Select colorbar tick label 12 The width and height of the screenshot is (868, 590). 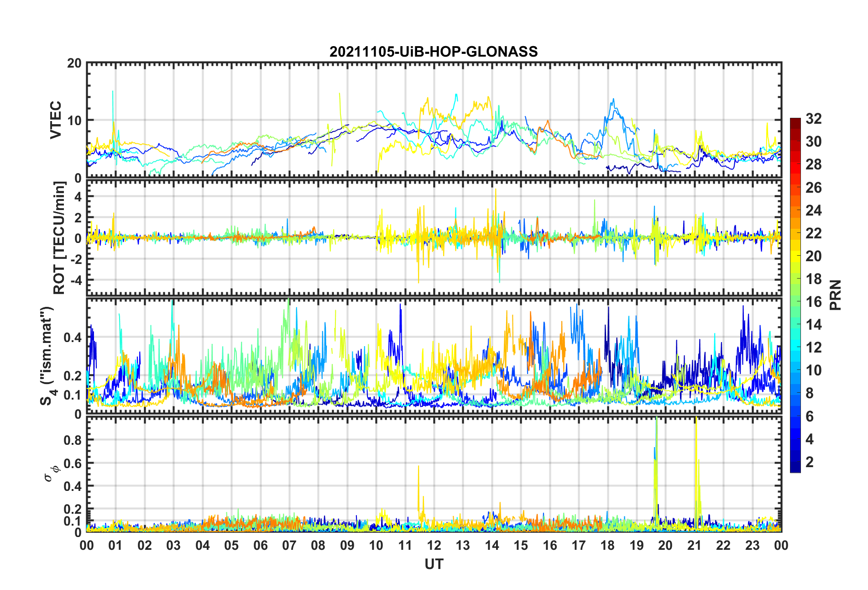tap(814, 347)
